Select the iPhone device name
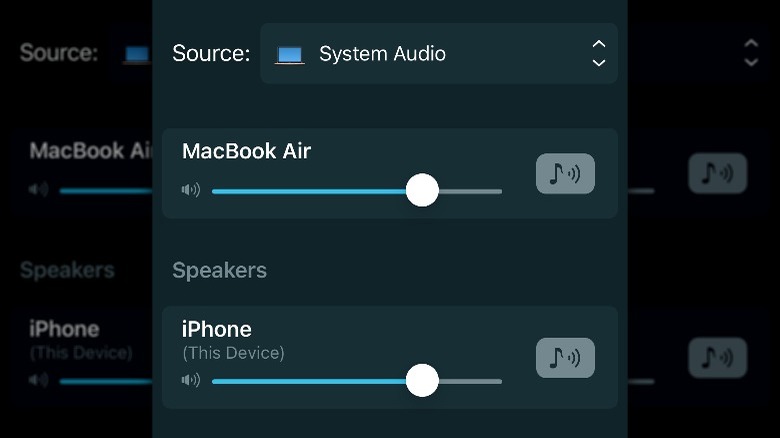 pos(217,329)
